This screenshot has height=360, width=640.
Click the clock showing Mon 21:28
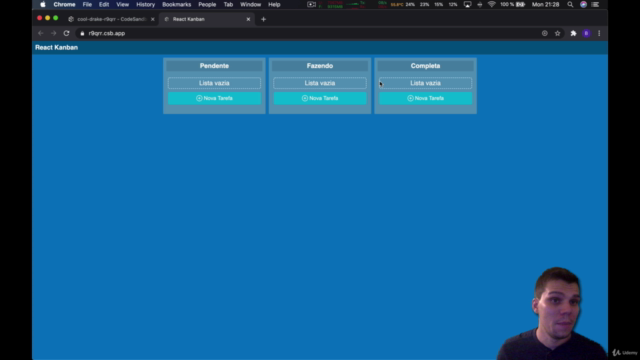coord(545,4)
